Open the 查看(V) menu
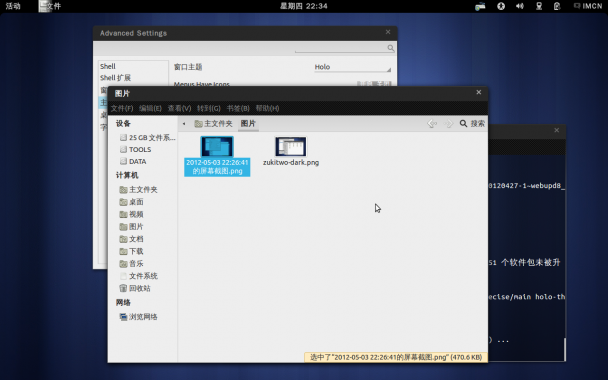This screenshot has width=608, height=380. [x=179, y=109]
